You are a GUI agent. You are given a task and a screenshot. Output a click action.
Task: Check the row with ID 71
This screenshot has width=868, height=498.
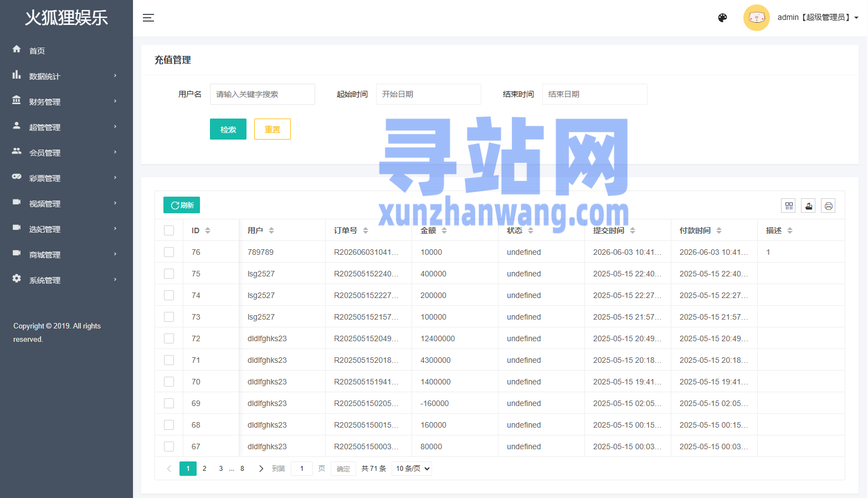[x=169, y=360]
